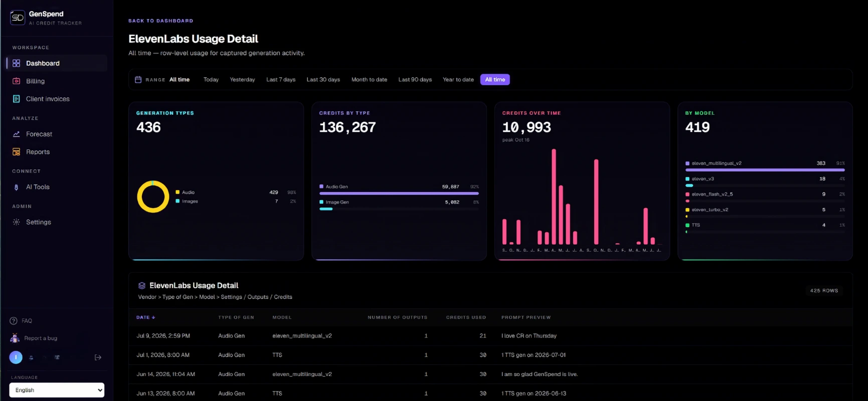Open the Billing page icon
The width and height of the screenshot is (868, 401).
[x=16, y=81]
